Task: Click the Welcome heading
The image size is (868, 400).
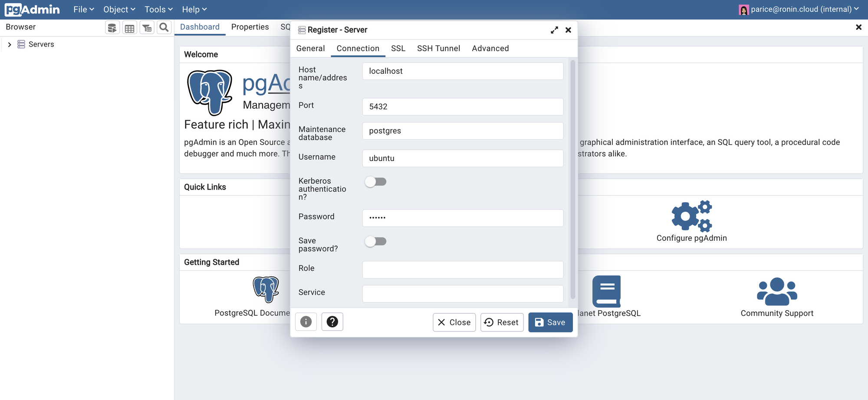Action: click(x=201, y=55)
